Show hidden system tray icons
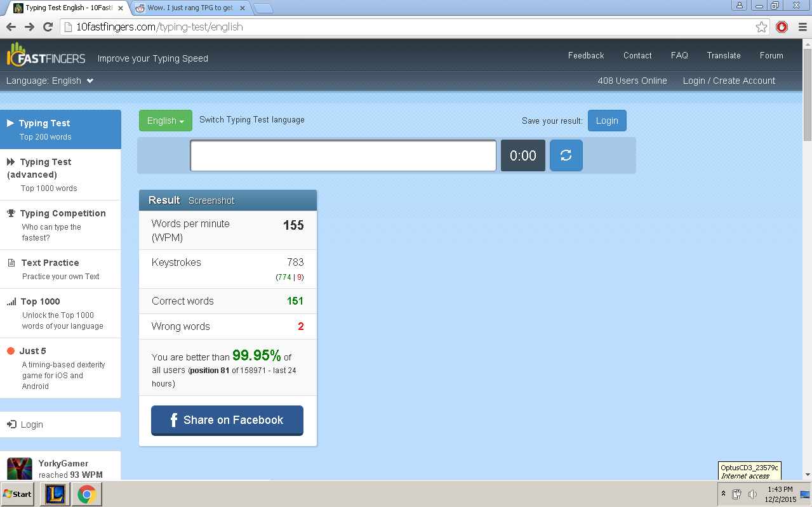The image size is (812, 507). [x=723, y=493]
